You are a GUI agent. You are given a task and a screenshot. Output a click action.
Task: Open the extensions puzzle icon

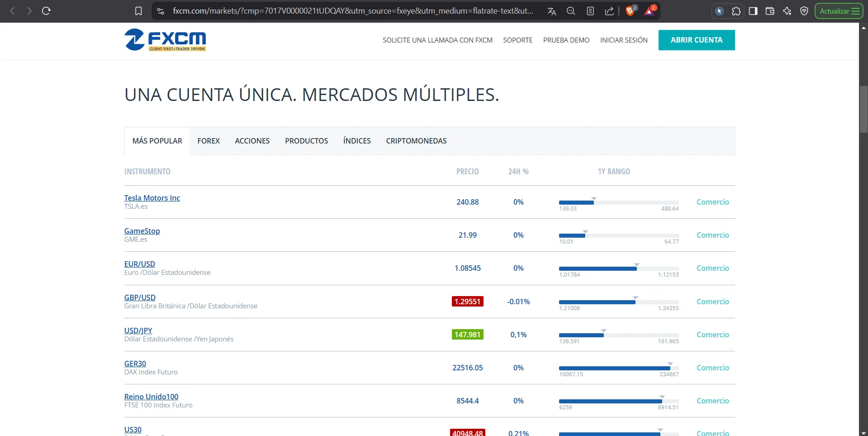[736, 11]
